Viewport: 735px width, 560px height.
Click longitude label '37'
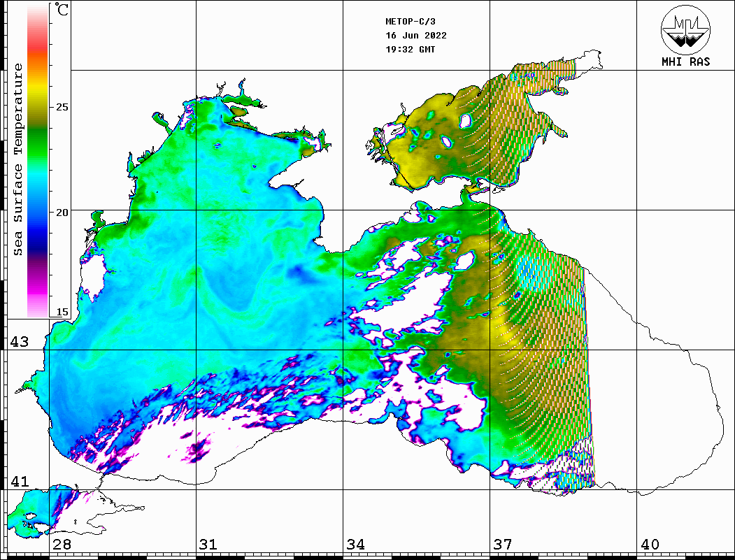point(503,544)
